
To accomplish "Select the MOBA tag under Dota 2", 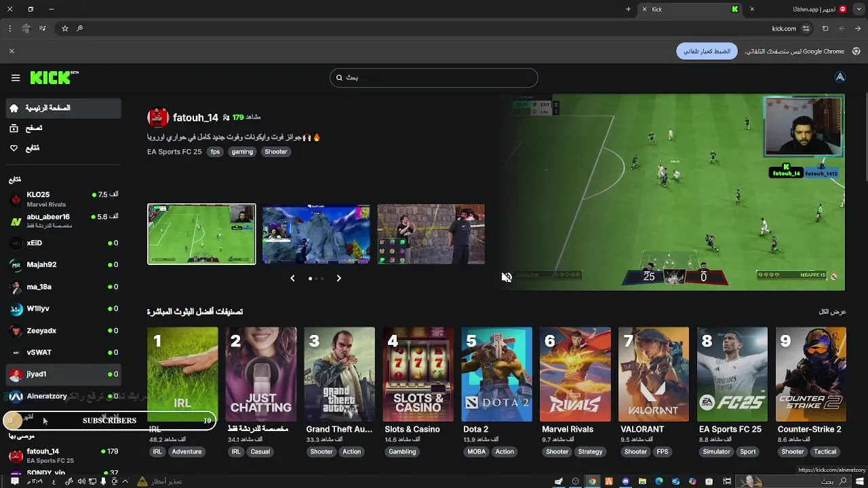I will click(x=477, y=451).
